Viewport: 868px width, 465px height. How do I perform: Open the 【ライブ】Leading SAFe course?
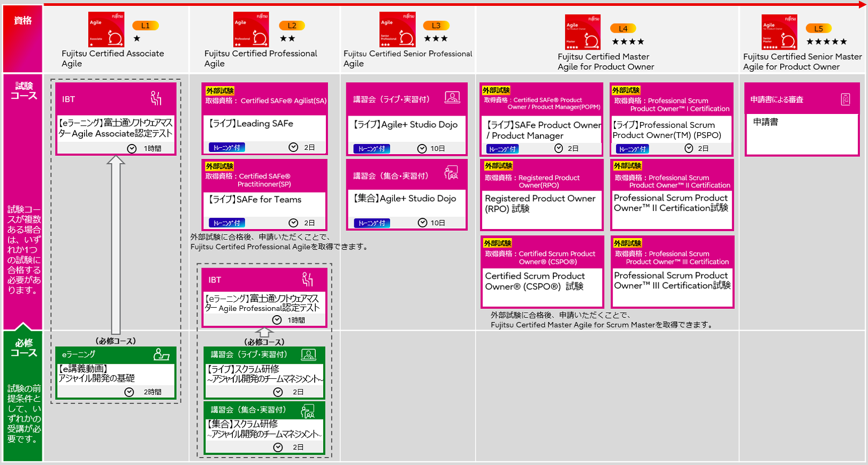[x=251, y=124]
